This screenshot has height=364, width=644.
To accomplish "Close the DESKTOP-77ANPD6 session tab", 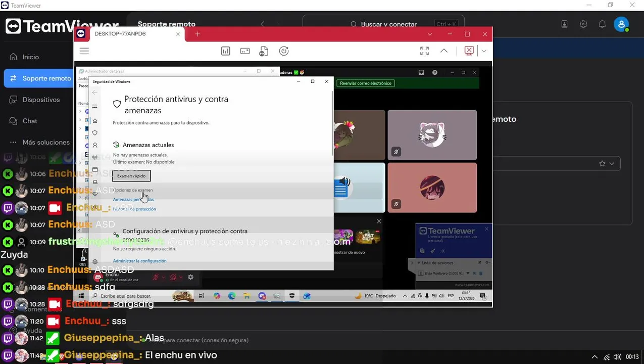I will pyautogui.click(x=178, y=34).
